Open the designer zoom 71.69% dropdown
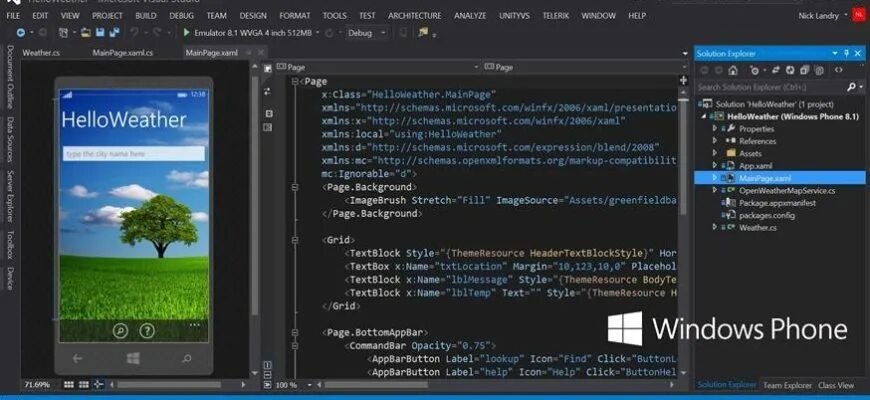 coord(40,384)
